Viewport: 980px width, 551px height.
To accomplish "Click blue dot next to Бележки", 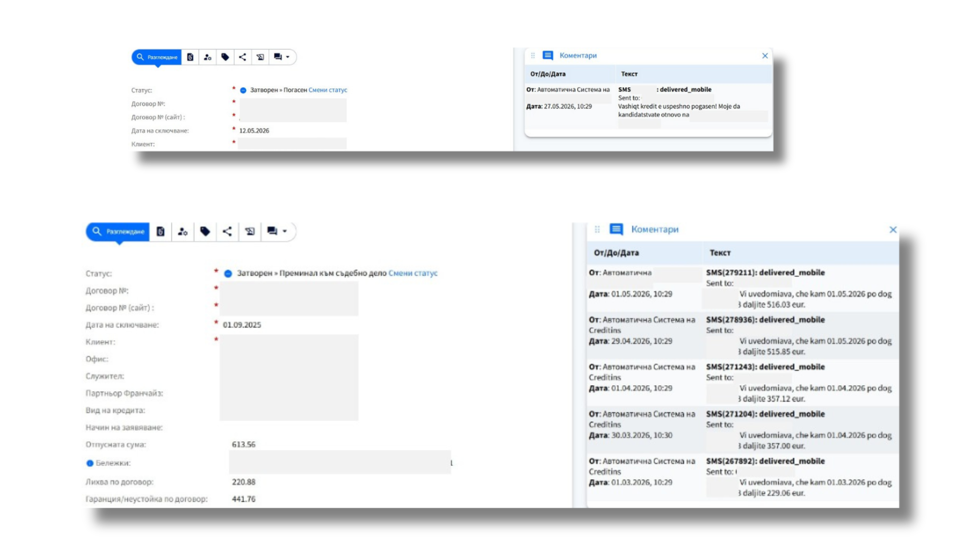I will (x=90, y=463).
